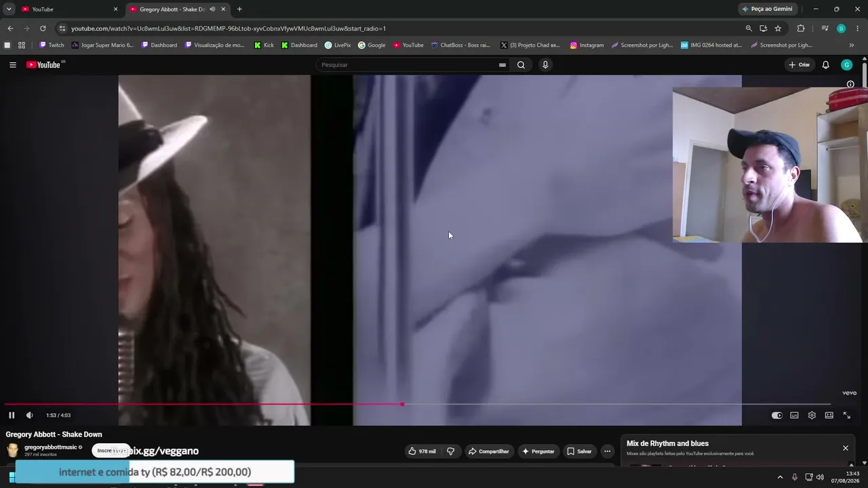Switch to theater mode view
The width and height of the screenshot is (868, 488).
(829, 415)
